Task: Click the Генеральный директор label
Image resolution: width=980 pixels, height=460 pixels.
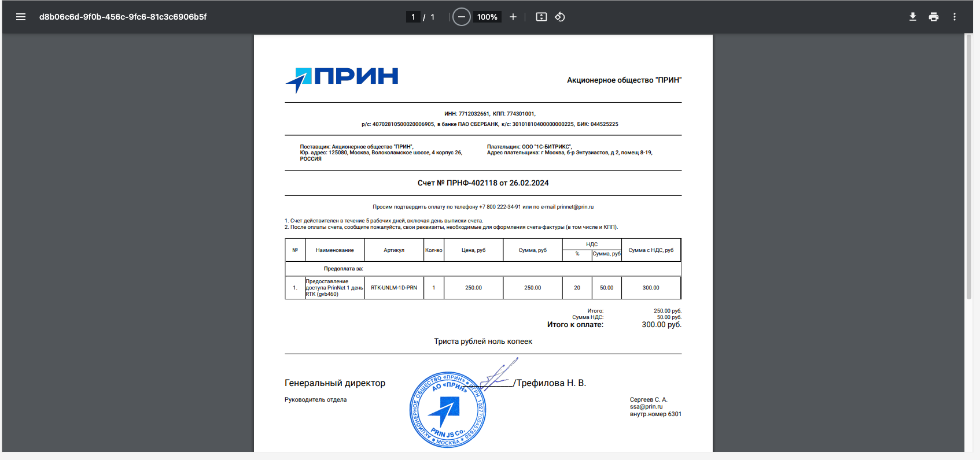Action: pyautogui.click(x=335, y=383)
